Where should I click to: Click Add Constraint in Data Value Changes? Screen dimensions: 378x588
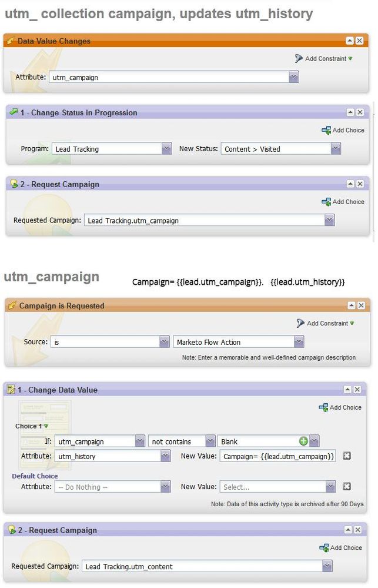(324, 58)
